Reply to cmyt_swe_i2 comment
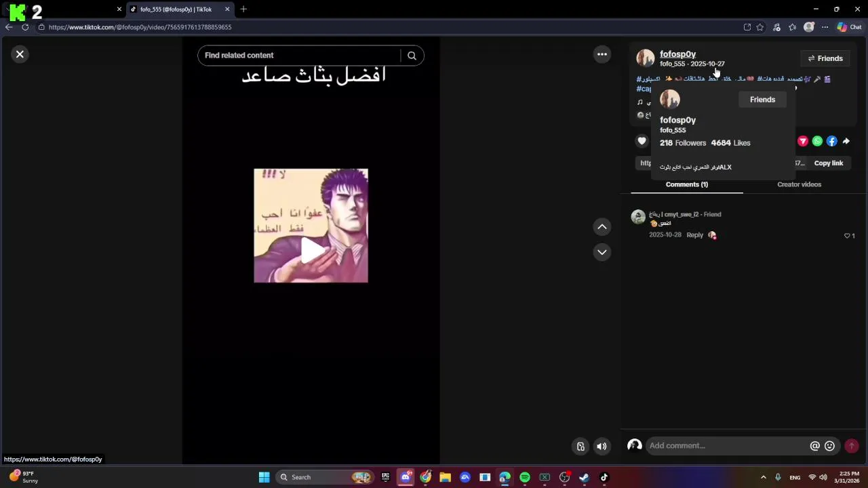 click(694, 235)
